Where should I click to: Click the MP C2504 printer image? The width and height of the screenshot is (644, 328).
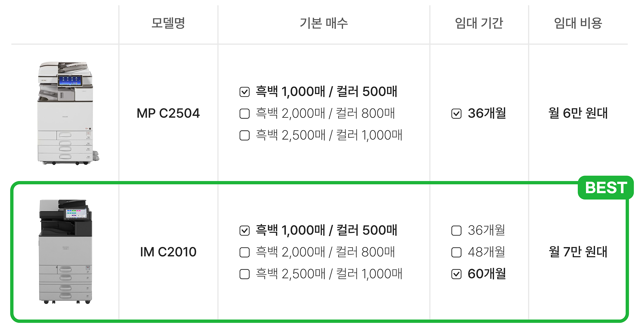[68, 113]
